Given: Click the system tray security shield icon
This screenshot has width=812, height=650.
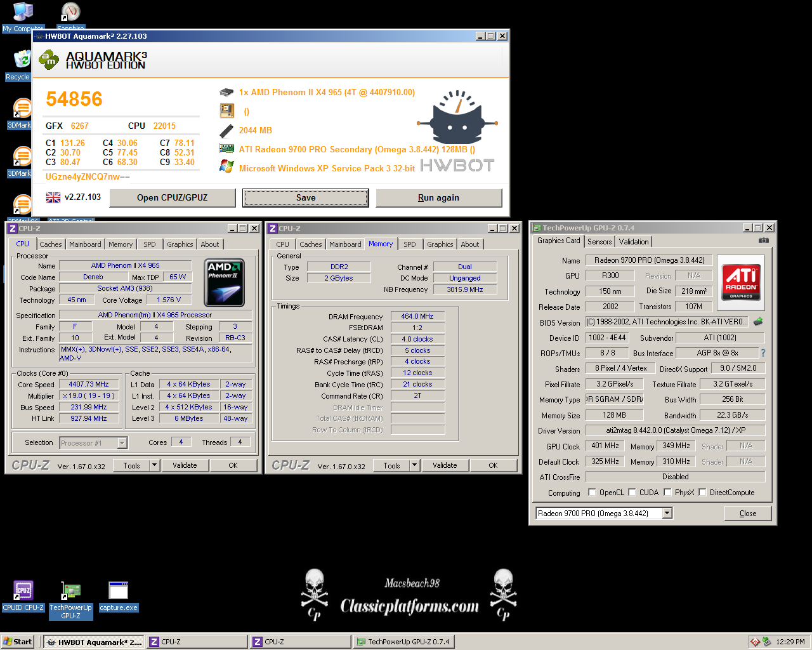Looking at the screenshot, I should point(755,642).
